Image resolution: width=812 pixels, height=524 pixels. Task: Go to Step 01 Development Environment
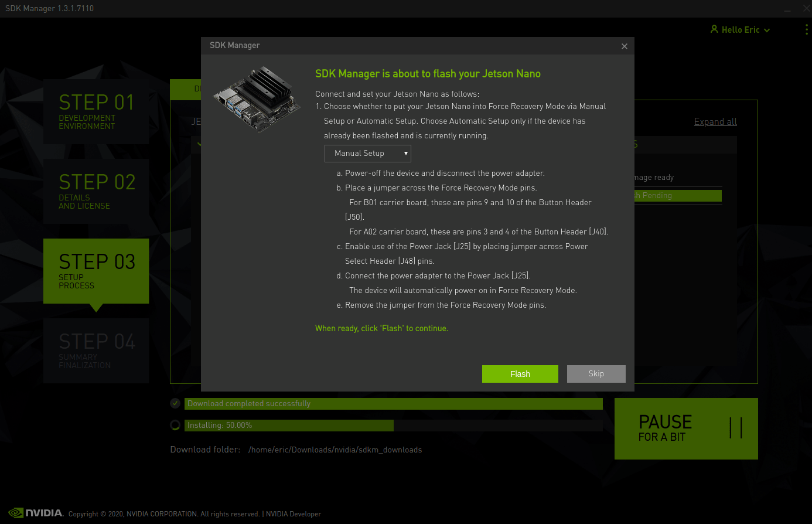[x=96, y=111]
